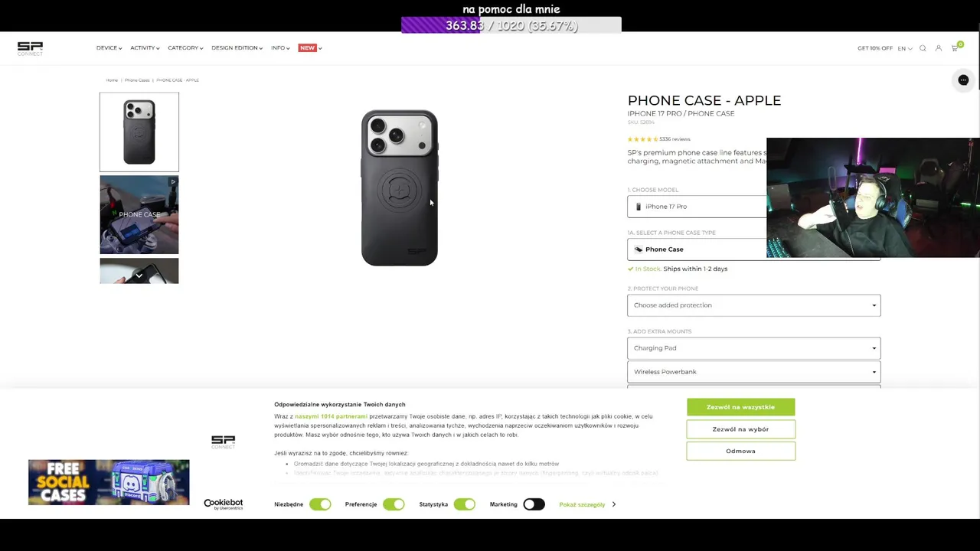
Task: Toggle the Statystyka cookie switch
Action: [x=464, y=504]
